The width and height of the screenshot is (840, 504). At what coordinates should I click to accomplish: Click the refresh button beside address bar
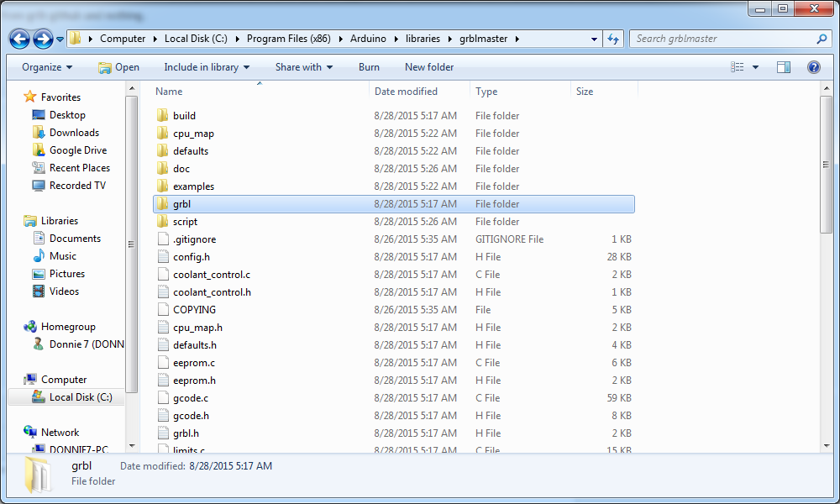point(613,39)
